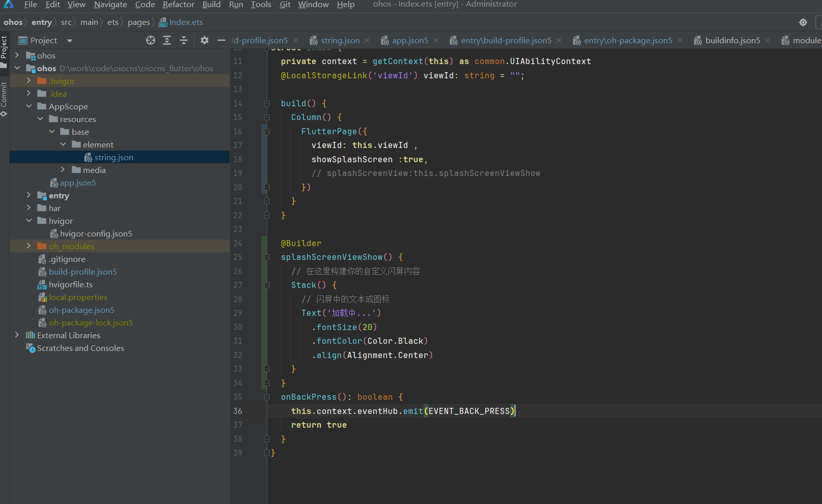
Task: Open the Tools menu
Action: tap(261, 5)
